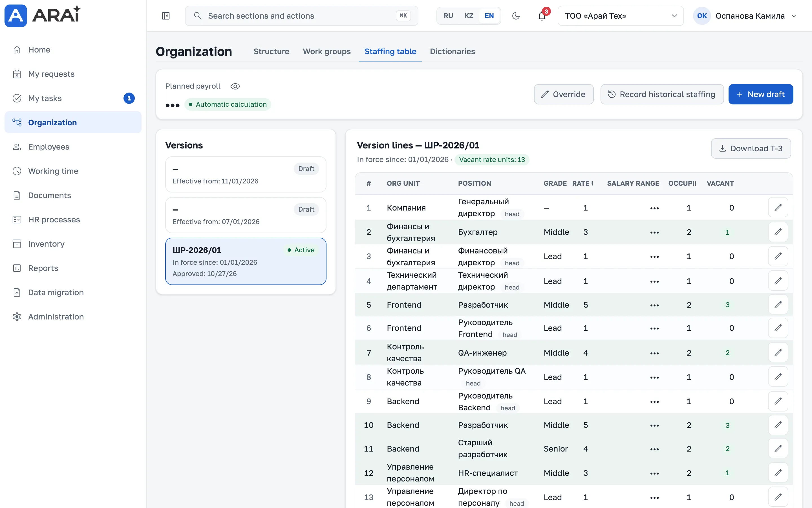Image resolution: width=812 pixels, height=508 pixels.
Task: Click the Override button
Action: pos(564,95)
